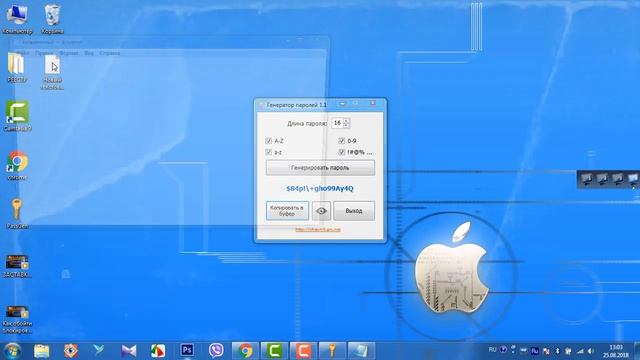The width and height of the screenshot is (640, 360).
Task: Open the orange website link in generator window
Action: click(318, 230)
